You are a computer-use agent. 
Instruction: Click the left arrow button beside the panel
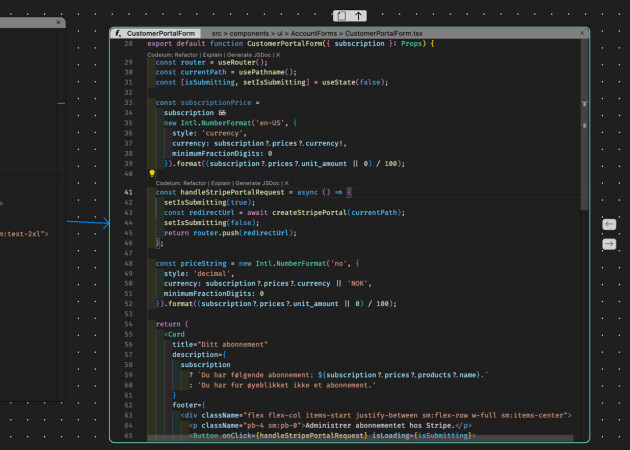coord(609,224)
